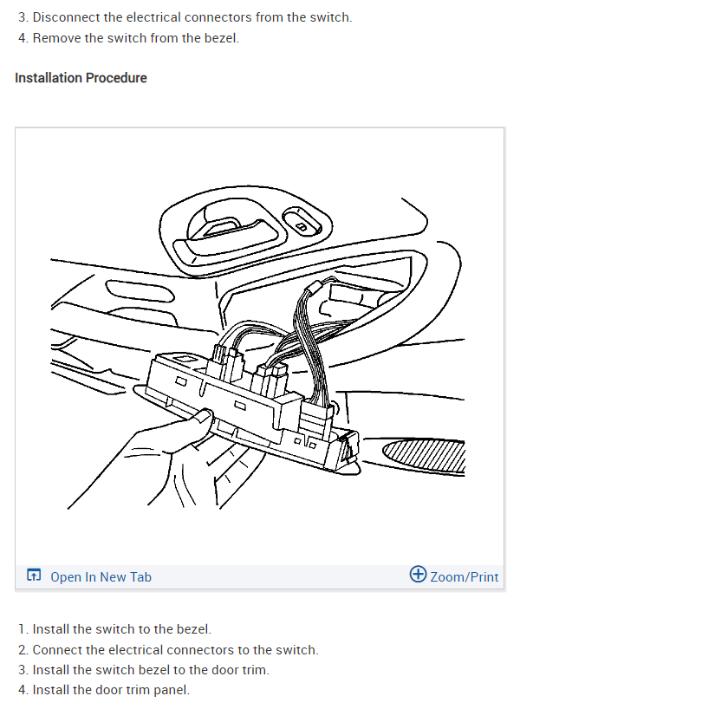Click step 'Install the switch bezel to the door trim'
728x709 pixels.
(x=144, y=669)
